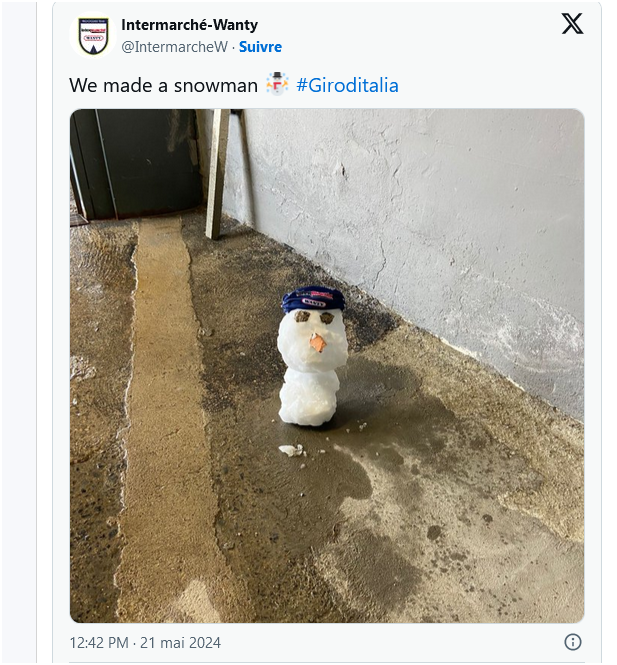Open the snowman photo attachment
Image resolution: width=617 pixels, height=665 pixels.
326,365
